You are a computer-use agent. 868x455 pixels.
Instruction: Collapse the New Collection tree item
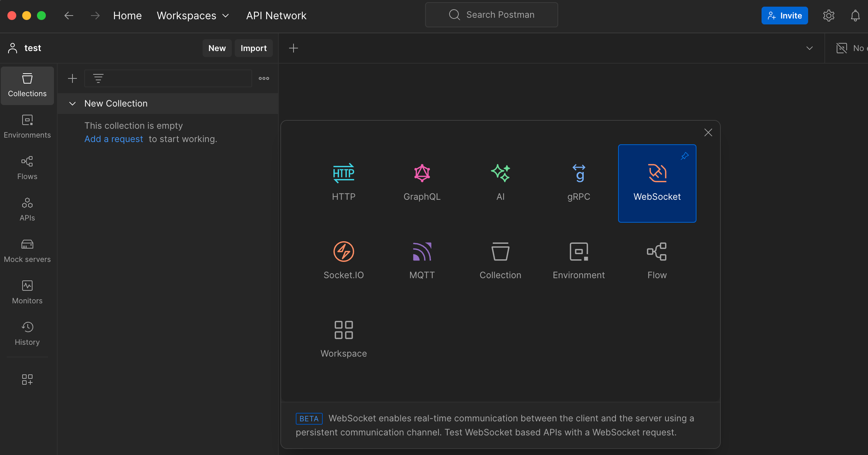pos(72,104)
